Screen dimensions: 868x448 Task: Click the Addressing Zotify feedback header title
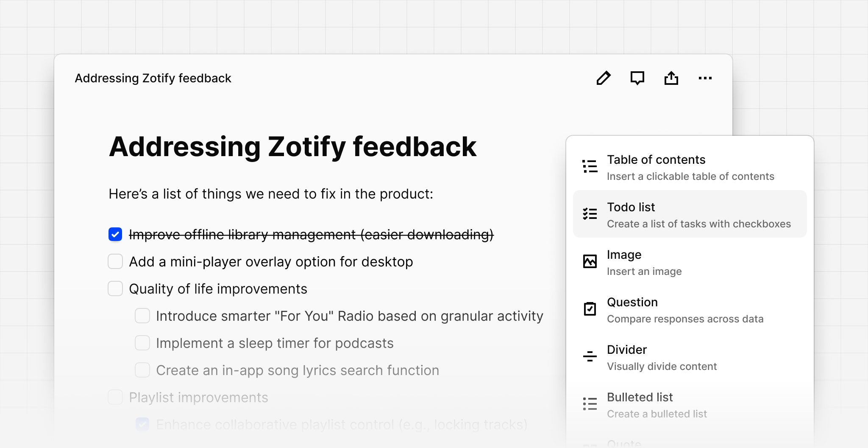click(153, 78)
